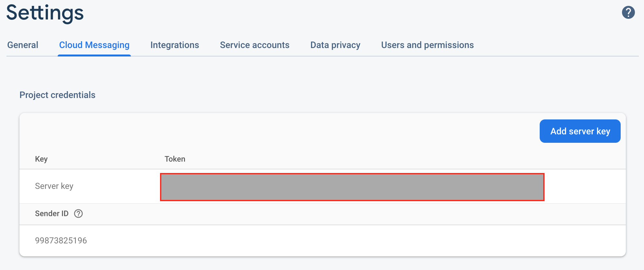The width and height of the screenshot is (644, 270).
Task: Click empty cell right of the redacted token
Action: coord(585,187)
